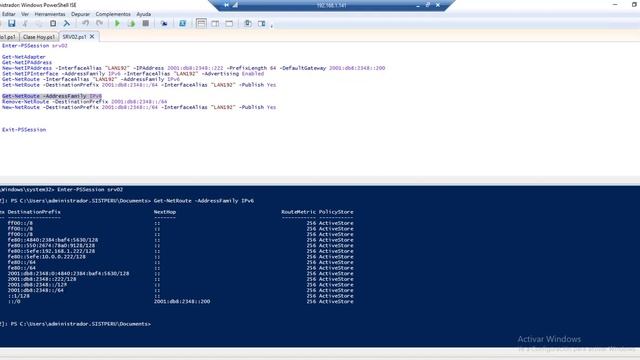Image resolution: width=640 pixels, height=360 pixels.
Task: Open New Remote PowerShell Tab icon
Action: click(164, 24)
